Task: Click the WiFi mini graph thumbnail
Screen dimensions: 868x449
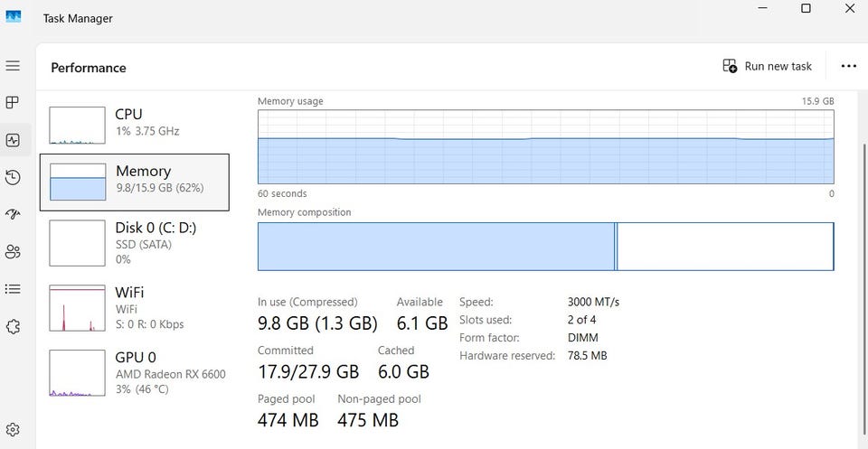Action: 77,308
